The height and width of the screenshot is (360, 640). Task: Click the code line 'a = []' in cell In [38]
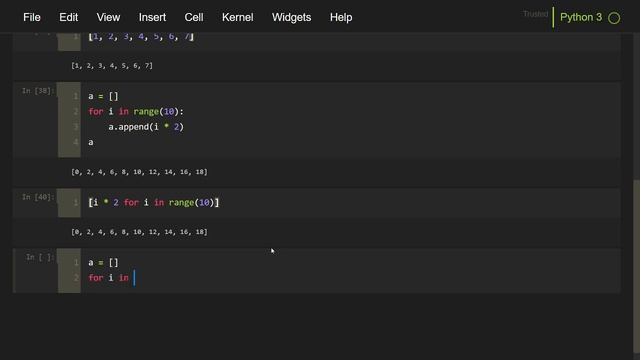103,96
